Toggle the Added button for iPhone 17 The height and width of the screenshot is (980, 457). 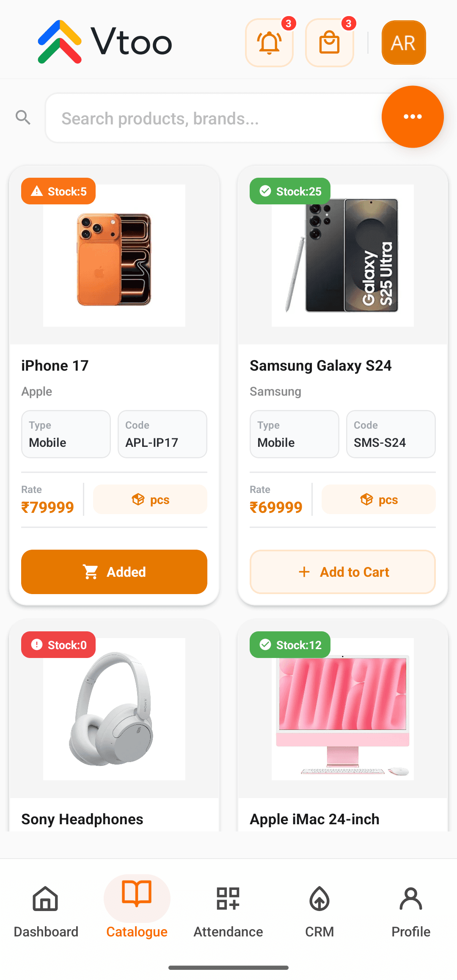pyautogui.click(x=114, y=572)
